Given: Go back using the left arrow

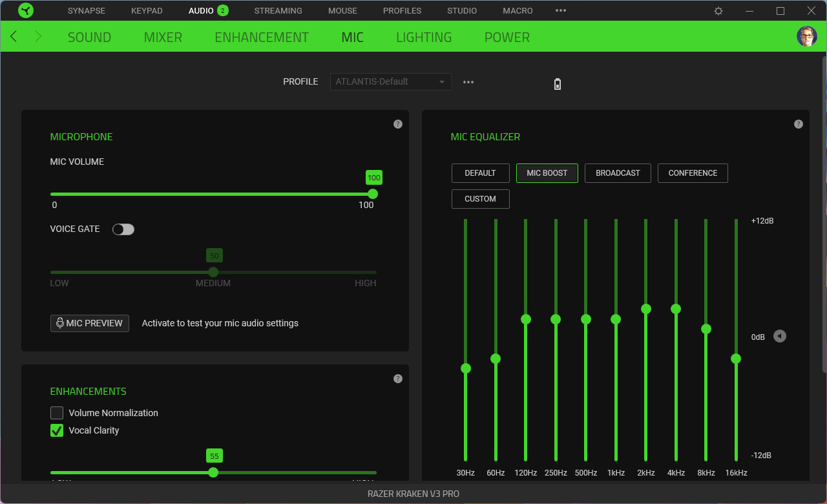Looking at the screenshot, I should tap(14, 37).
